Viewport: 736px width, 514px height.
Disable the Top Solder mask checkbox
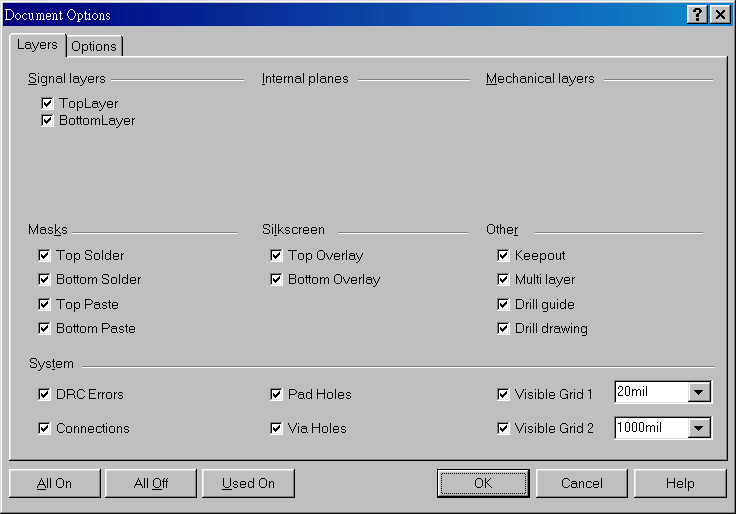pyautogui.click(x=44, y=255)
